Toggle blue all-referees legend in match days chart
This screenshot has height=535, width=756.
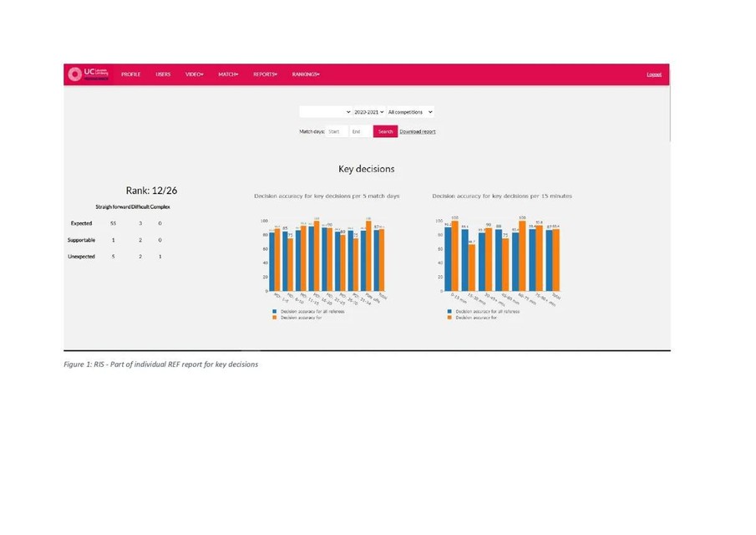tap(308, 312)
